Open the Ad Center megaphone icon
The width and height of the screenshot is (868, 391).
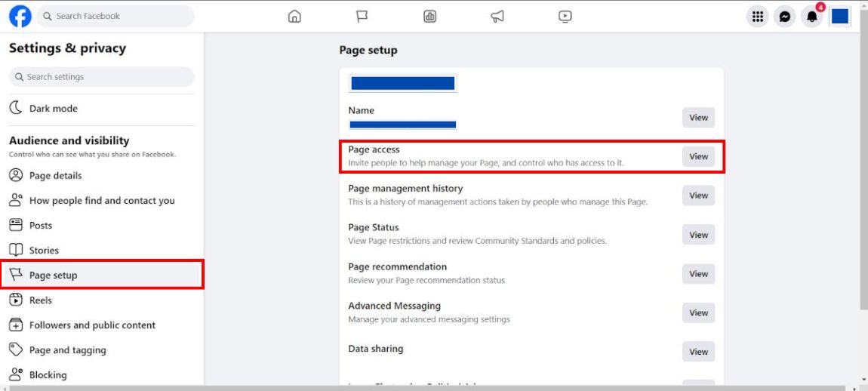tap(497, 17)
